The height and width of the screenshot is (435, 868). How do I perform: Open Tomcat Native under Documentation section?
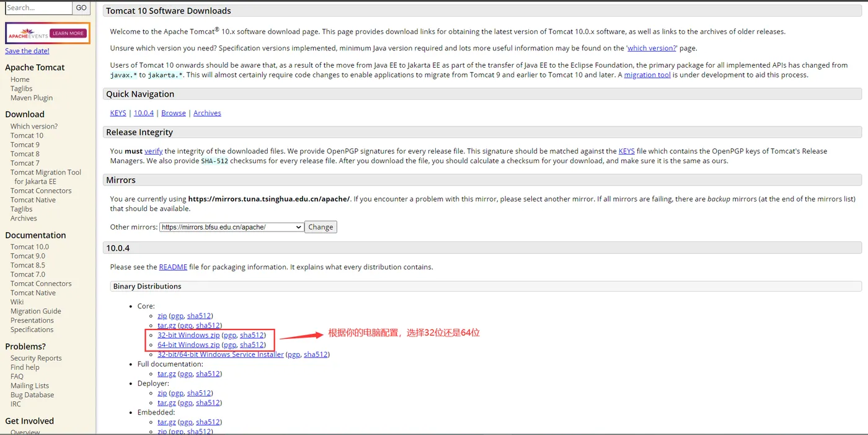33,293
